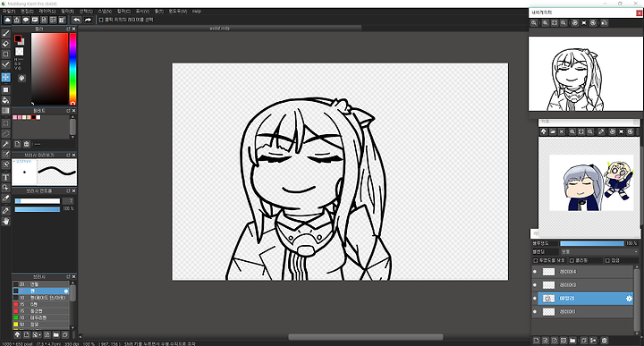Enable the clipping checkbox
Viewport: 644px width, 346px height.
(572, 261)
